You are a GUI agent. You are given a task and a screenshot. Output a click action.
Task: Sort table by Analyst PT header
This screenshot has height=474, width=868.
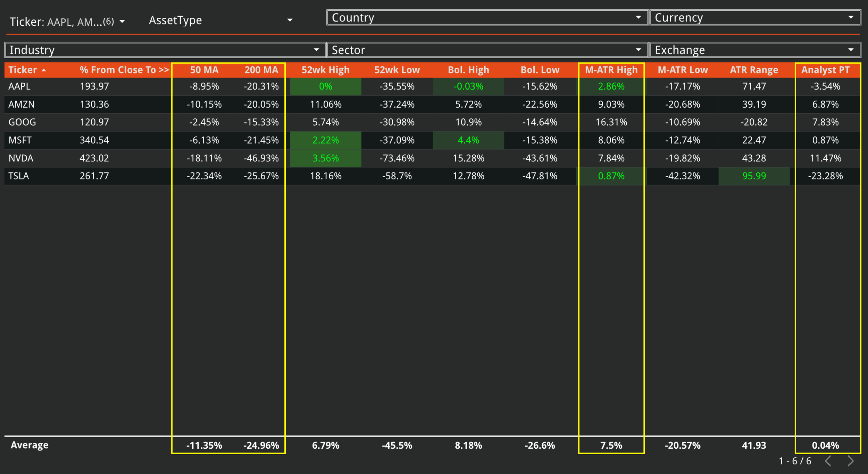pos(825,70)
